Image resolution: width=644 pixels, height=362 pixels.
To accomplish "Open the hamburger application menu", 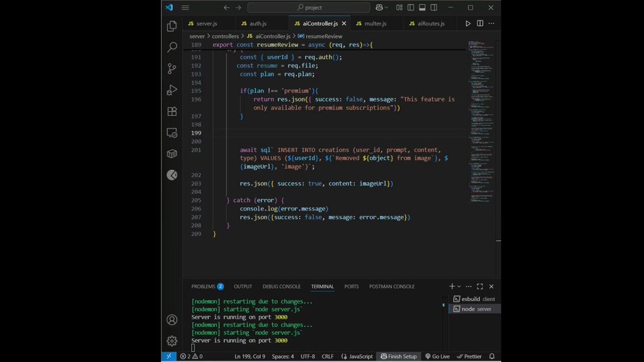I will (x=185, y=8).
